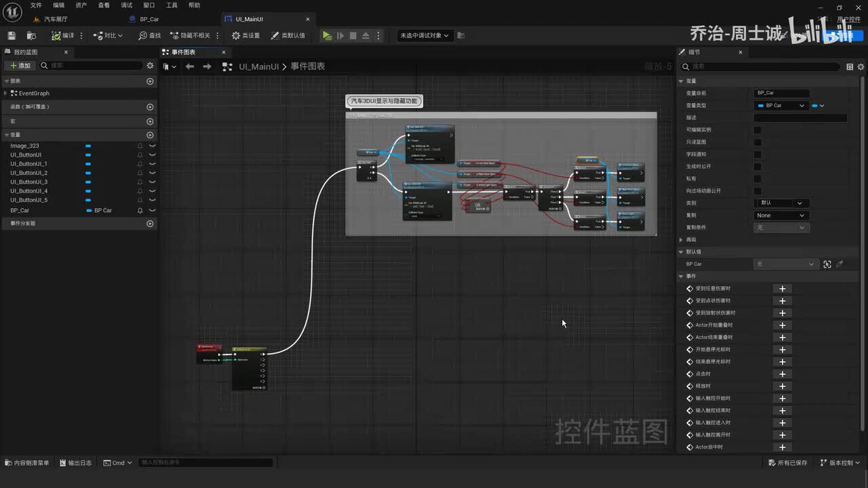This screenshot has height=488, width=868.
Task: Open the play options three-dot menu
Action: (378, 35)
